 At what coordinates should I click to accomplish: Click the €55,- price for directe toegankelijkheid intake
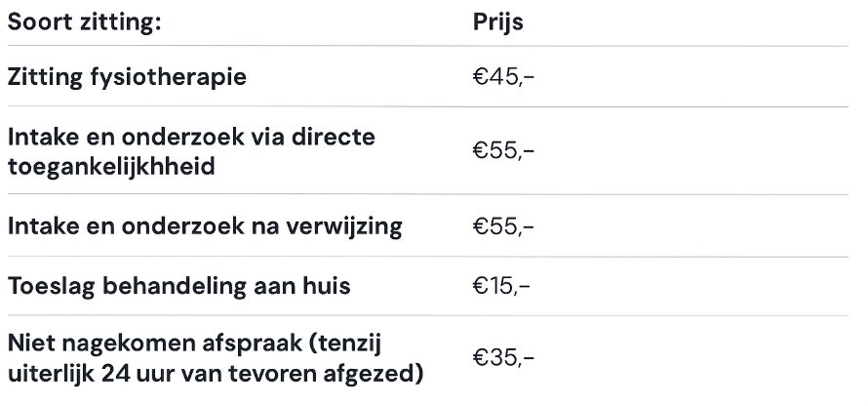point(503,150)
